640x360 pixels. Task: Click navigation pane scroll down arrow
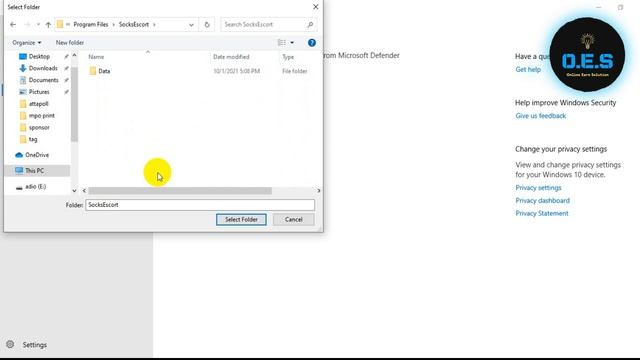(74, 190)
